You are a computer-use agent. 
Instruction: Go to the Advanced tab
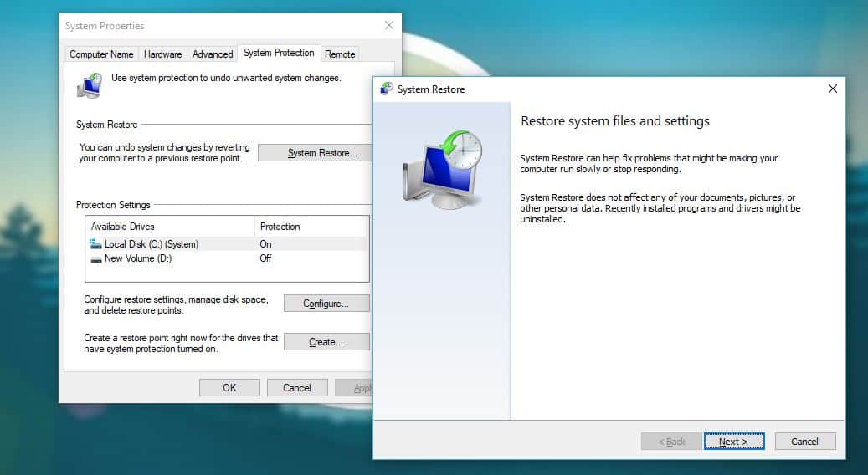pyautogui.click(x=213, y=54)
